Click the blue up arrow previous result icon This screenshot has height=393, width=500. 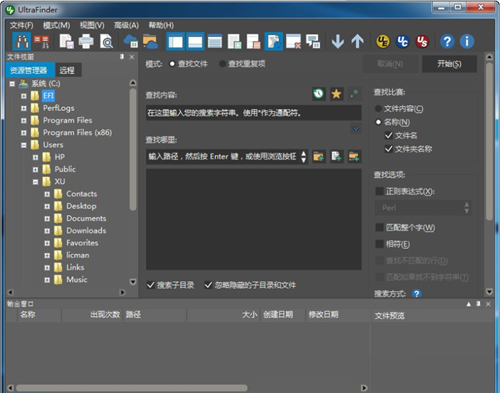358,42
